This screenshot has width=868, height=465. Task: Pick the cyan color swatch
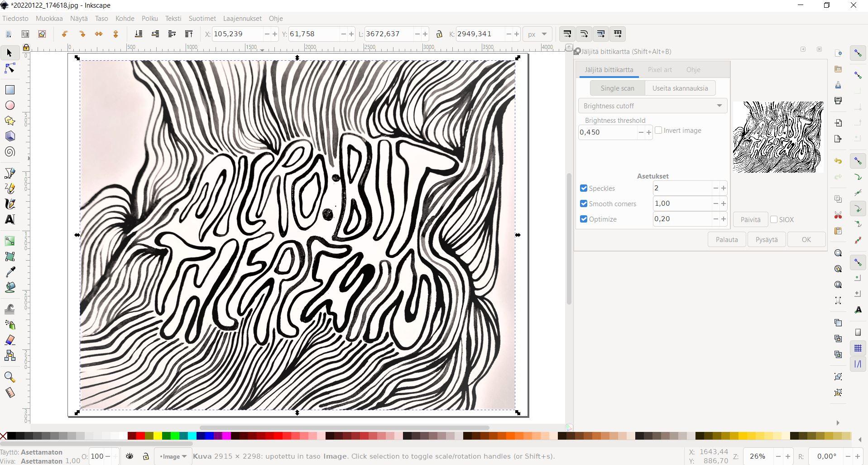tap(192, 436)
